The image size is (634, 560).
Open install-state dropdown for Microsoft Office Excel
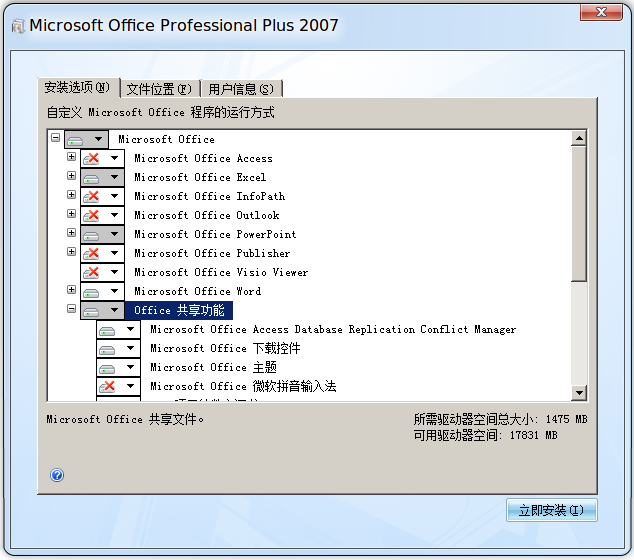pyautogui.click(x=103, y=178)
